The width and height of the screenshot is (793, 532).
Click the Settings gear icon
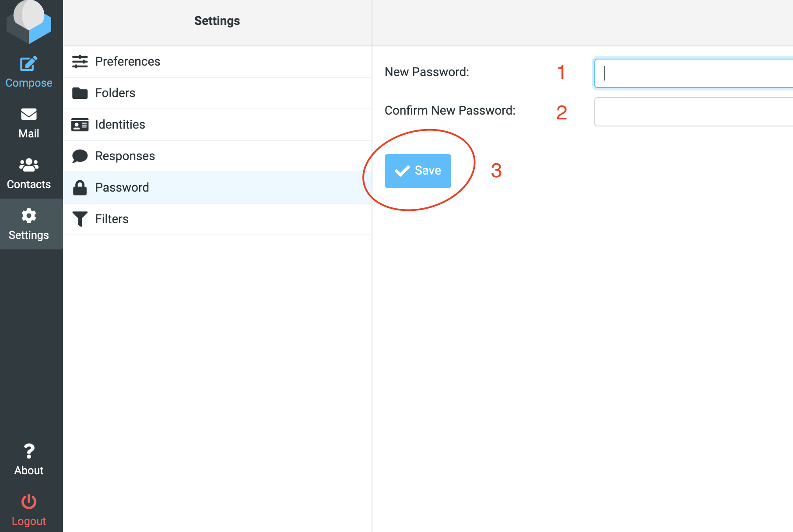[29, 216]
